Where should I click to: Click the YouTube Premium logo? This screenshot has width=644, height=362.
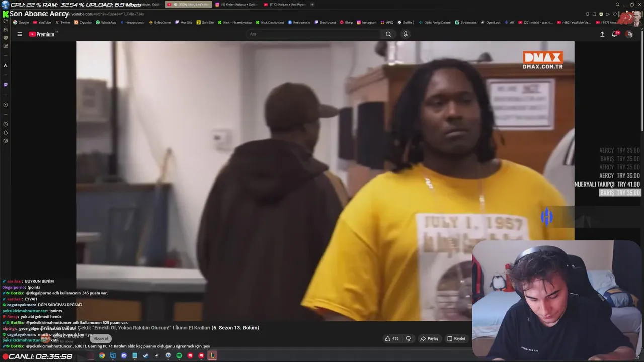[42, 34]
